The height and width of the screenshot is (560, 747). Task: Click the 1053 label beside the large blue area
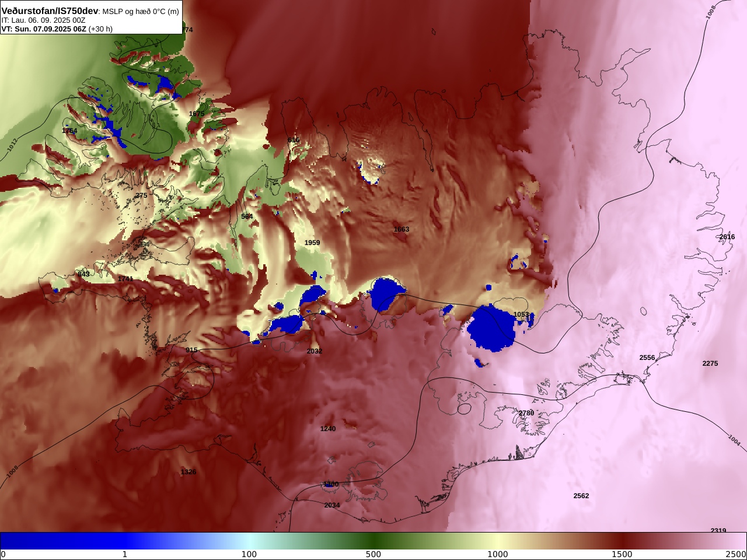[x=521, y=314]
